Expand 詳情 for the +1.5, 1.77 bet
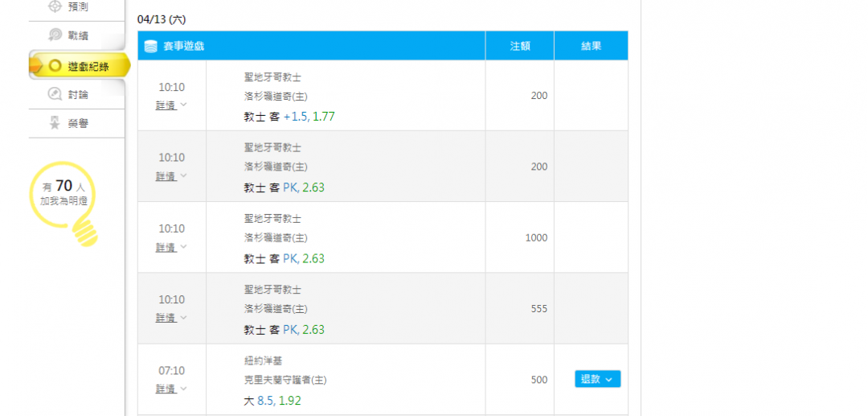 171,105
